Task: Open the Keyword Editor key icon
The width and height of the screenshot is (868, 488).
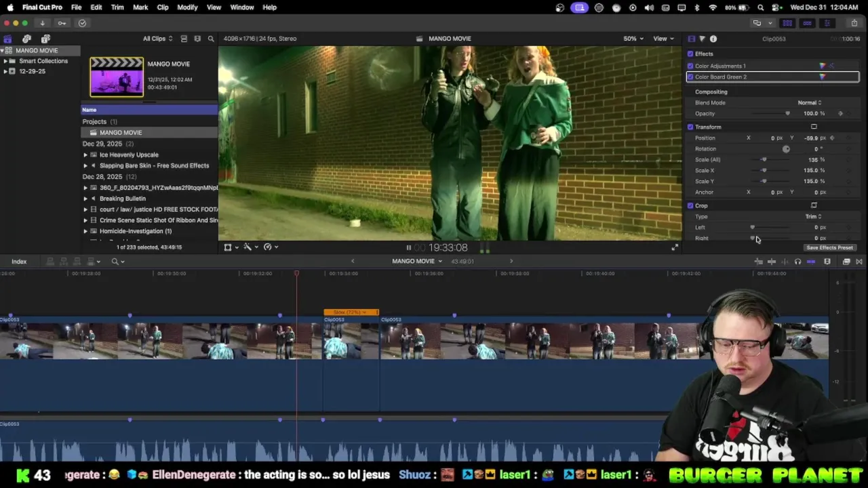Action: click(x=62, y=23)
